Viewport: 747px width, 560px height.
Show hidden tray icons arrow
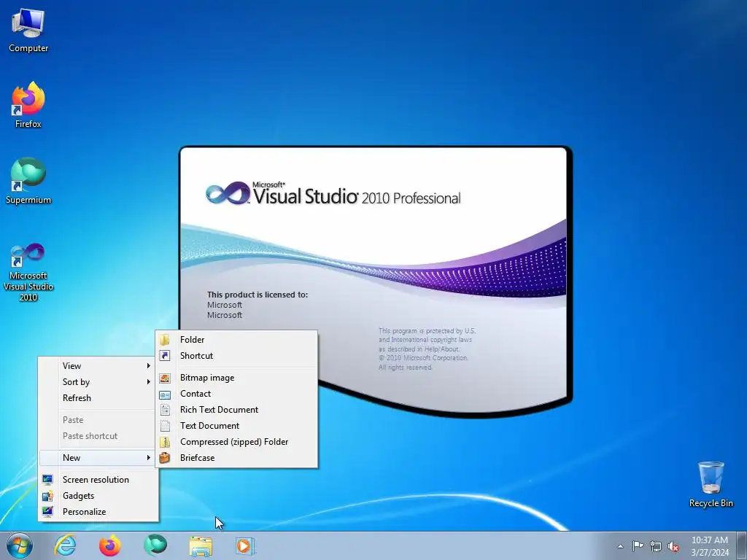[x=620, y=546]
